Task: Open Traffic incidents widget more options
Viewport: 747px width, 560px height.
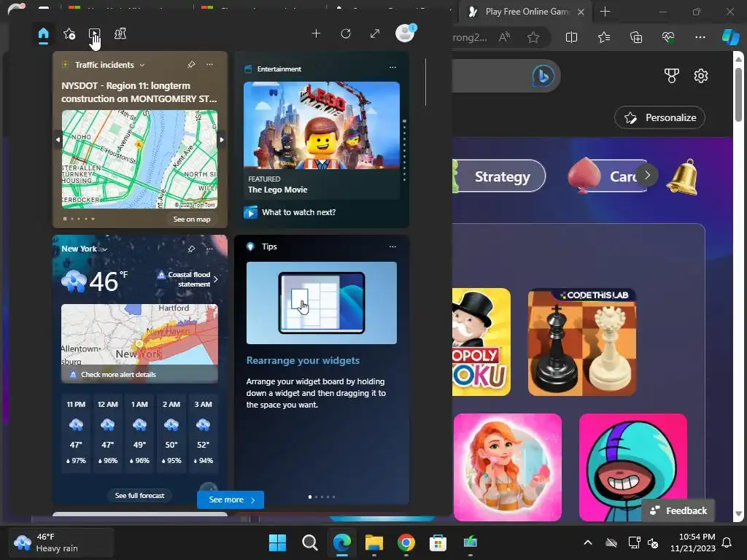Action: (209, 64)
